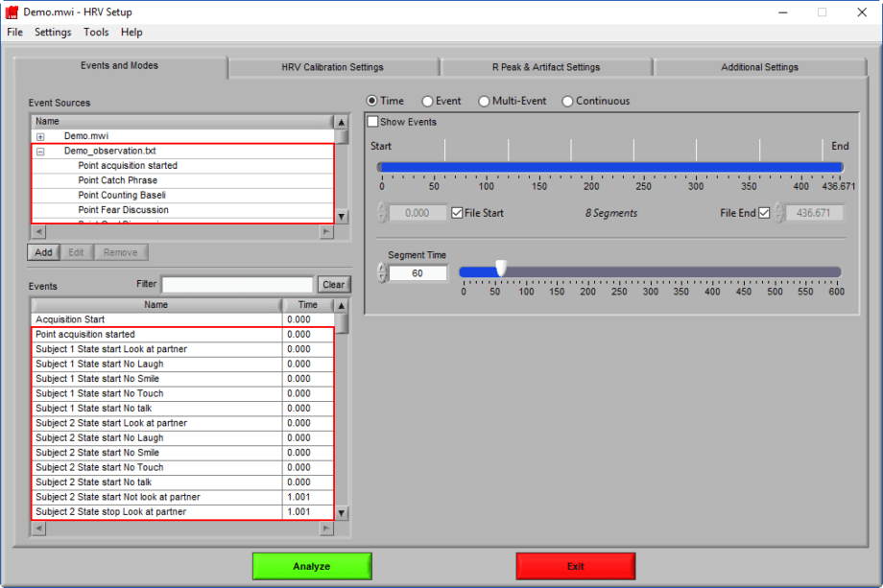Select the Multi-Event mode radio button
This screenshot has width=883, height=588.
pyautogui.click(x=484, y=102)
